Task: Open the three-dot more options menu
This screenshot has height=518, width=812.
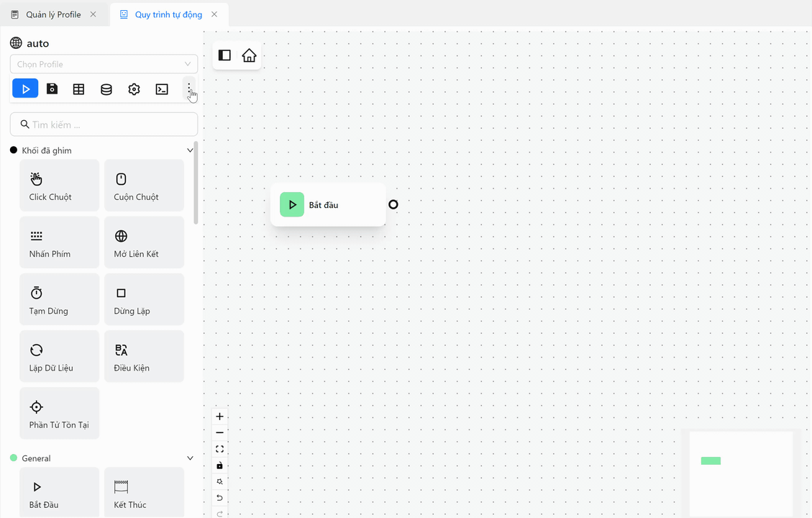Action: (x=189, y=88)
